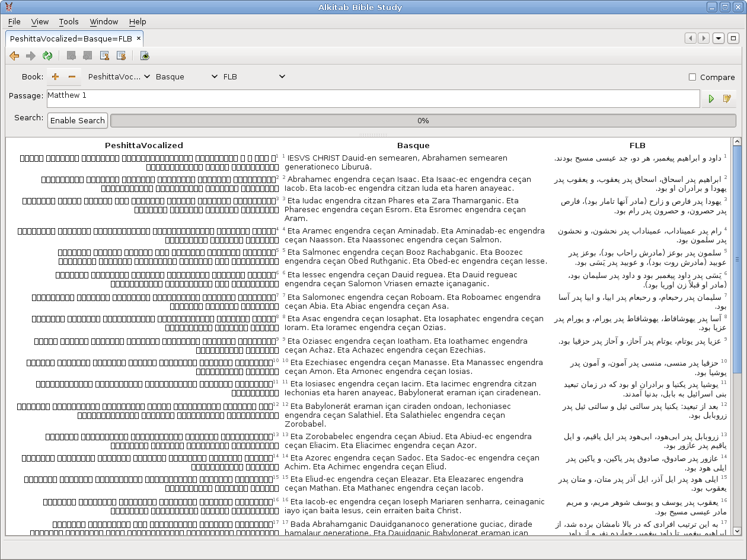Screen dimensions: 747x560
Task: Click the green go arrow beside Passage
Action: (x=711, y=99)
